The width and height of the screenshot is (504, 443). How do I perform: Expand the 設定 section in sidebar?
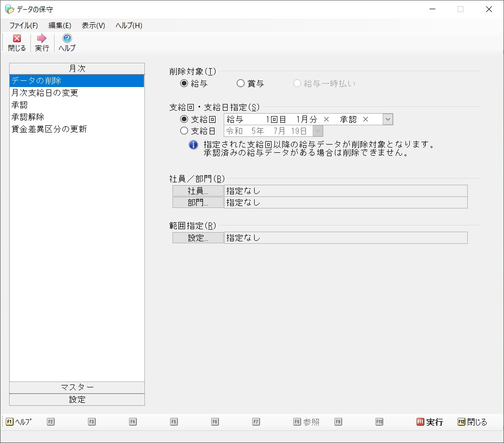point(77,399)
